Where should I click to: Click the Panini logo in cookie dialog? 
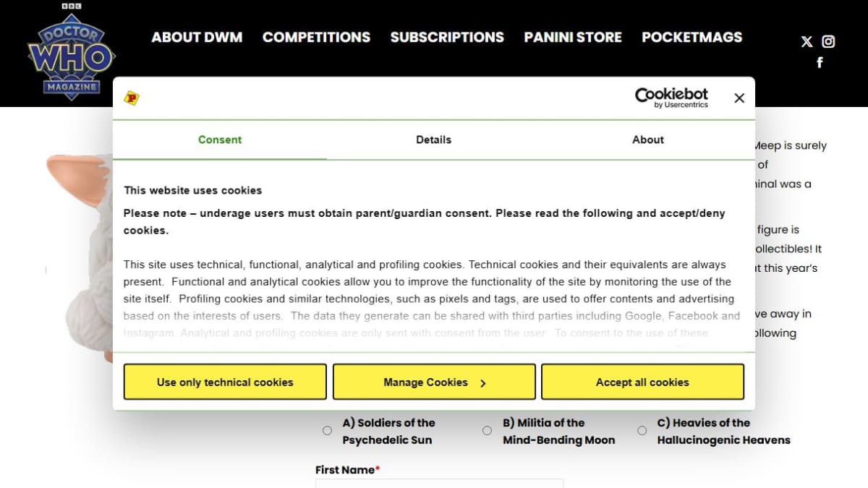(x=132, y=98)
